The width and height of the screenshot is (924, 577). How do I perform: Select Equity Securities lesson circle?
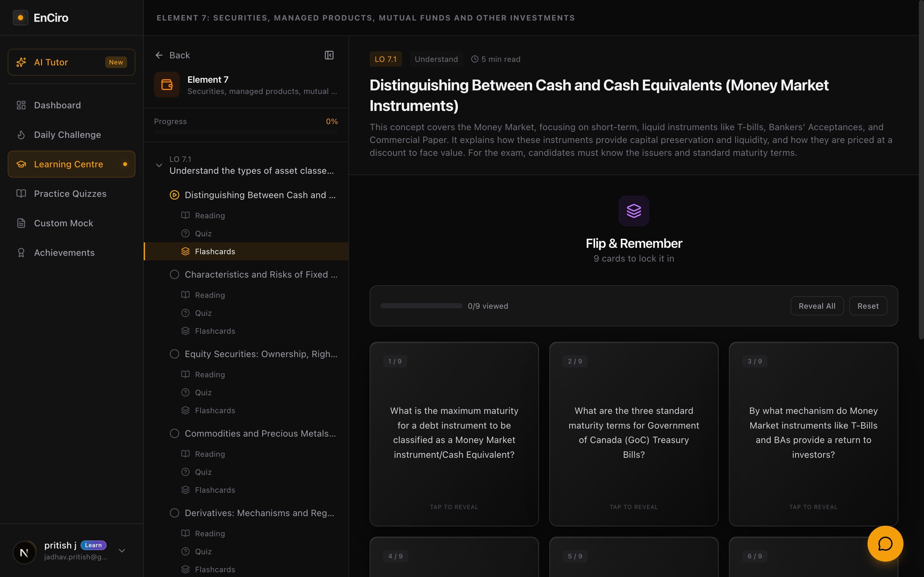point(175,354)
